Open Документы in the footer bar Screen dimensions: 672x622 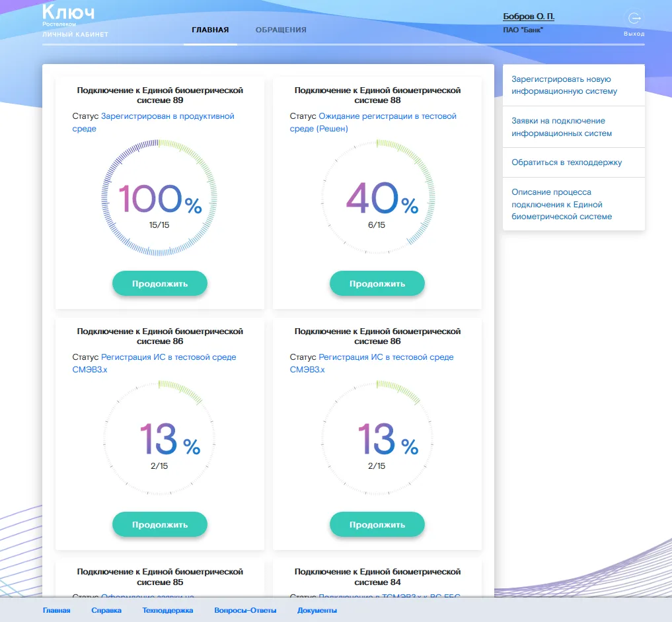tap(317, 610)
